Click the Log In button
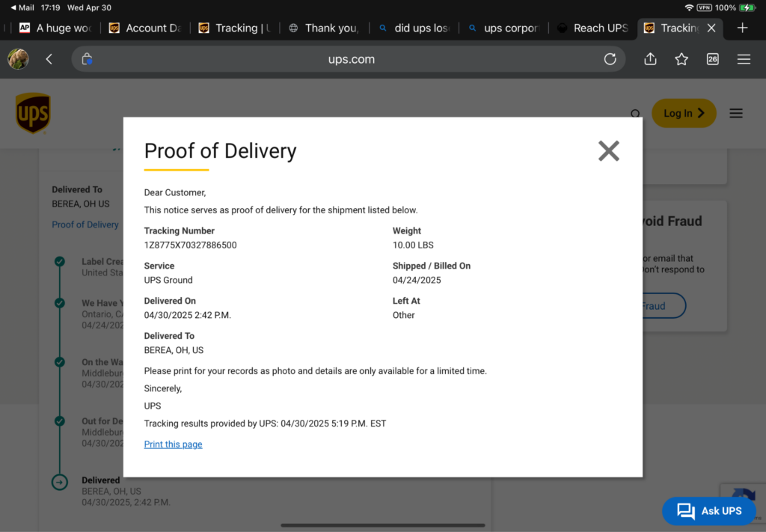The height and width of the screenshot is (532, 766). pos(684,113)
